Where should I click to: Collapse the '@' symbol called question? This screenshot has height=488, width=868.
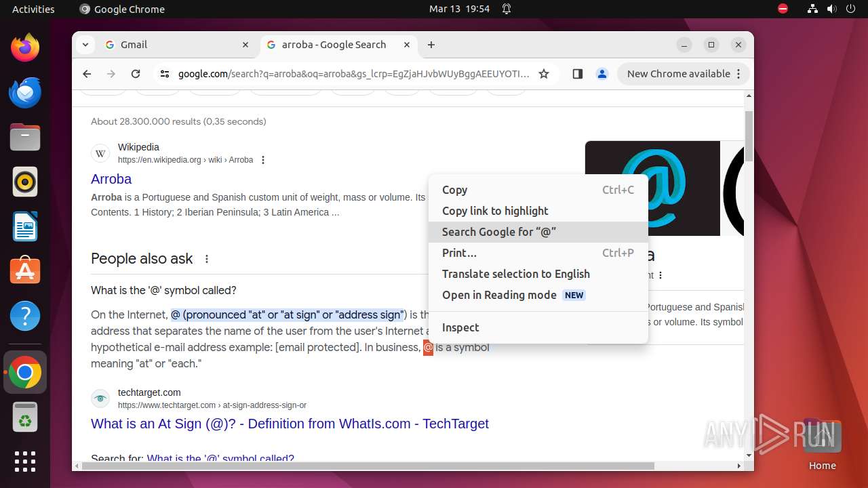(x=163, y=290)
